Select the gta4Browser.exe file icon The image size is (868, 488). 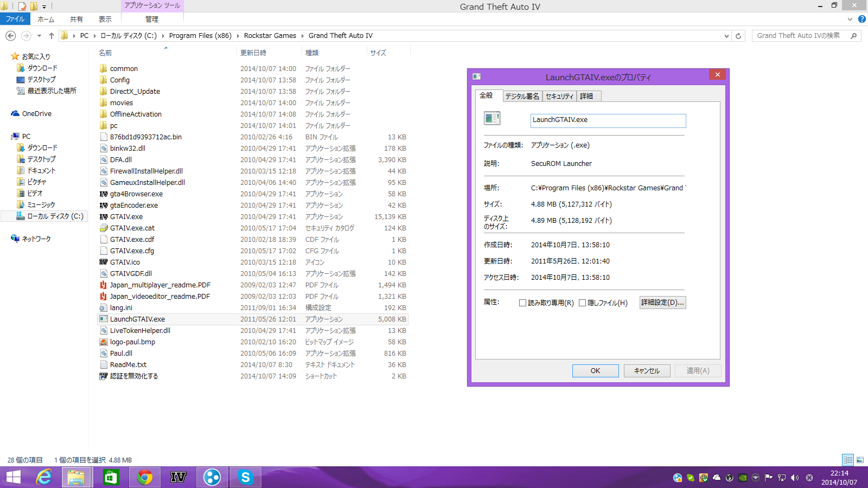pos(104,194)
